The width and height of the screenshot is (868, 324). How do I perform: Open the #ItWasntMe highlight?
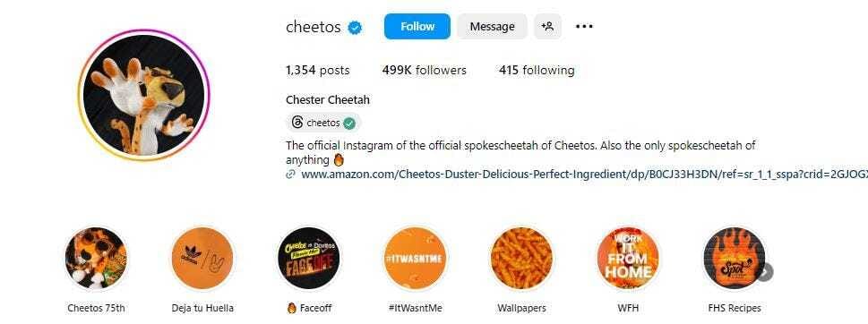[x=415, y=258]
